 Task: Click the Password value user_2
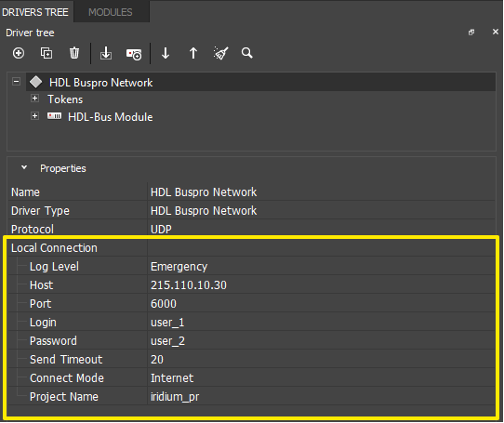coord(167,341)
